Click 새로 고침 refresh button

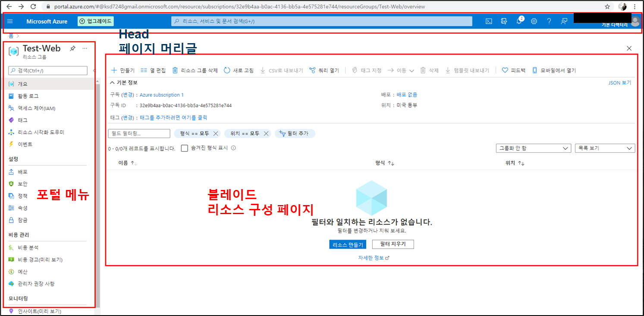(x=239, y=70)
